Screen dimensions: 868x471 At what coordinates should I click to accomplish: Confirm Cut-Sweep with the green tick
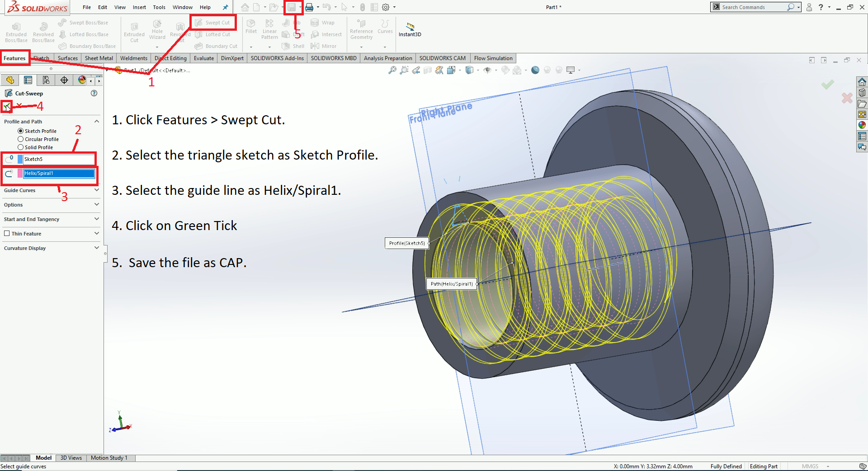(7, 107)
